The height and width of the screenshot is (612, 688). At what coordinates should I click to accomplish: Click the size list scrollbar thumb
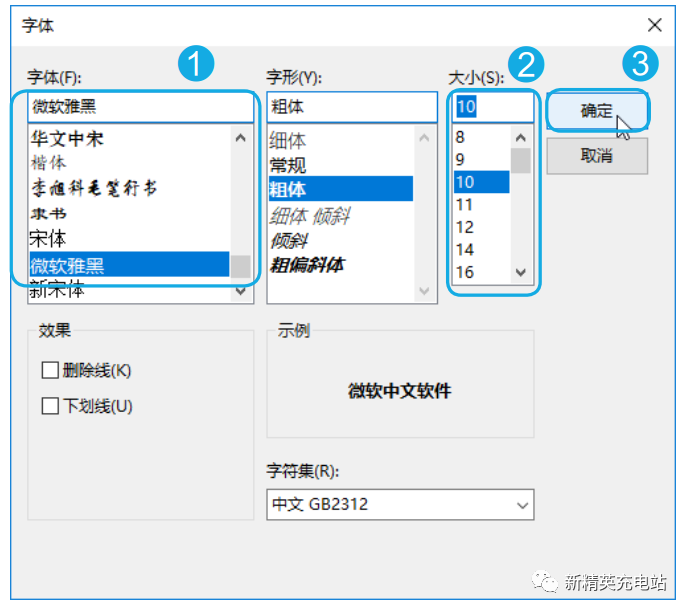pos(521,161)
